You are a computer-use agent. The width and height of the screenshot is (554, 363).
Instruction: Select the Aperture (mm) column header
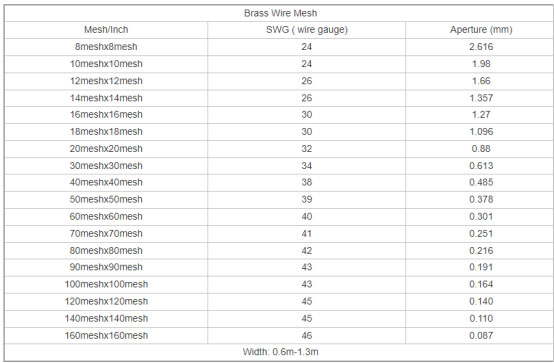click(x=481, y=30)
